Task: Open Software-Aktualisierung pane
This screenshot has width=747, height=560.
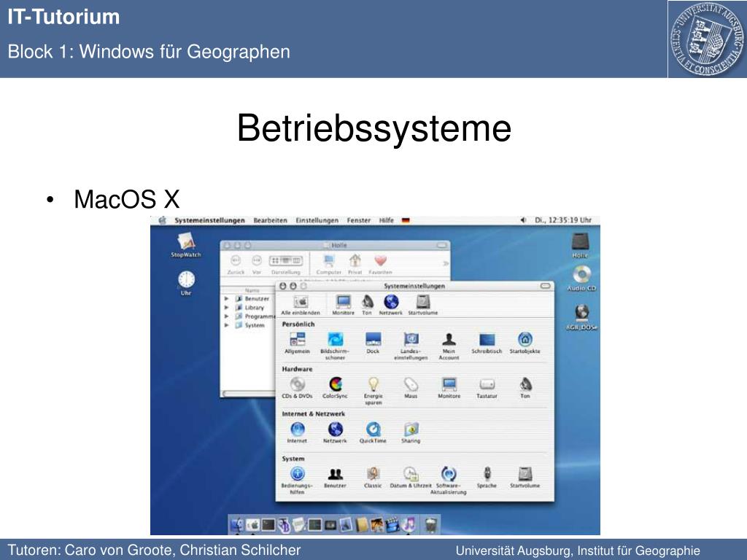Action: [449, 480]
